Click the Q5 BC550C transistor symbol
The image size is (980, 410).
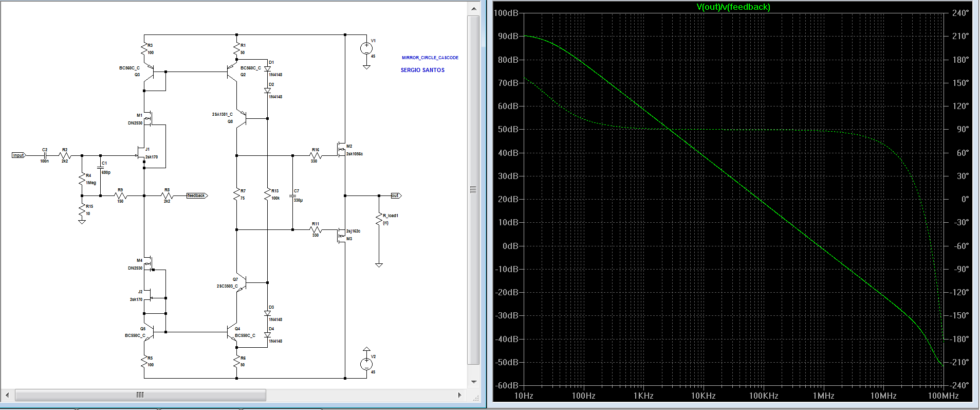(150, 332)
